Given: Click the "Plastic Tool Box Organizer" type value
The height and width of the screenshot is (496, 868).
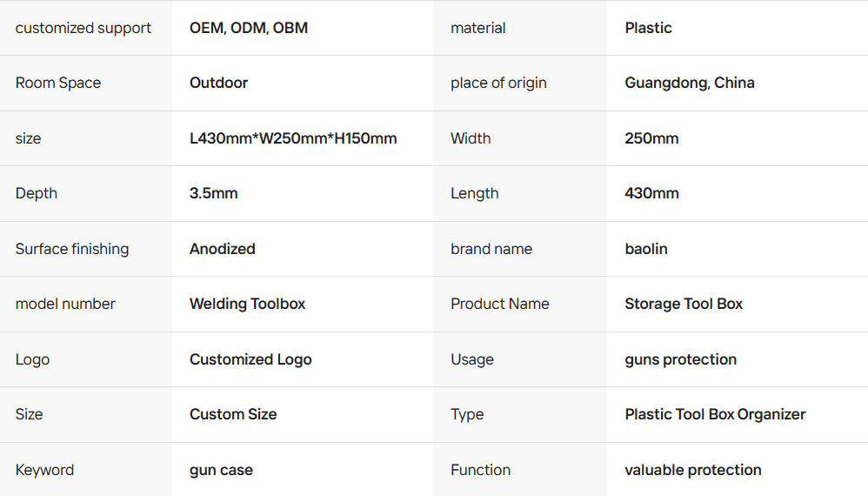Looking at the screenshot, I should click(715, 414).
